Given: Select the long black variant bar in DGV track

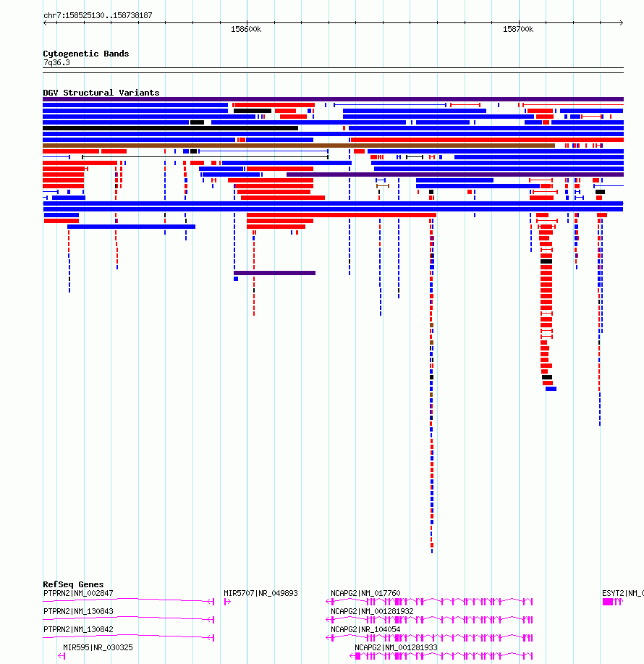Looking at the screenshot, I should coord(171,128).
